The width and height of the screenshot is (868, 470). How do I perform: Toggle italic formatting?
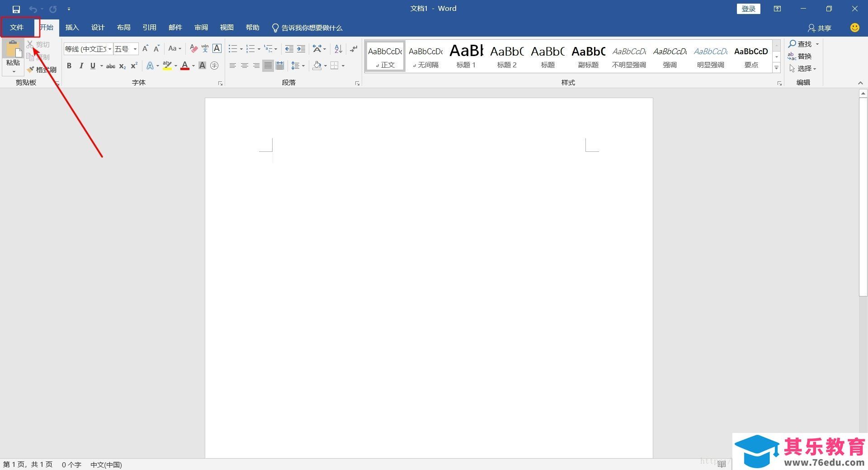coord(81,66)
